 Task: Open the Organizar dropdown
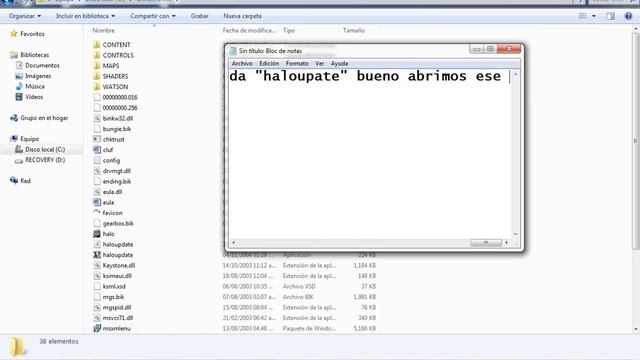tap(25, 16)
